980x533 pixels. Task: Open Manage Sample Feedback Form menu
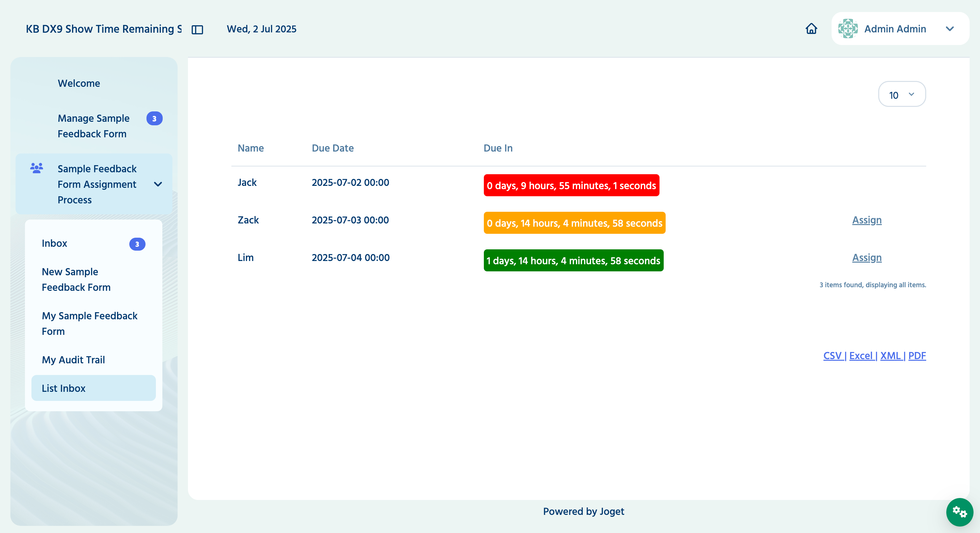click(94, 126)
